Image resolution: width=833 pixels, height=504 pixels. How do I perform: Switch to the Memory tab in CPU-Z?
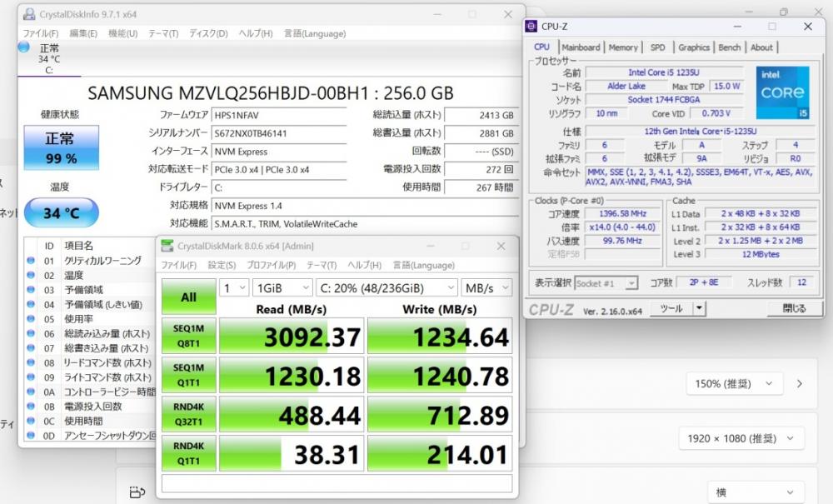622,47
